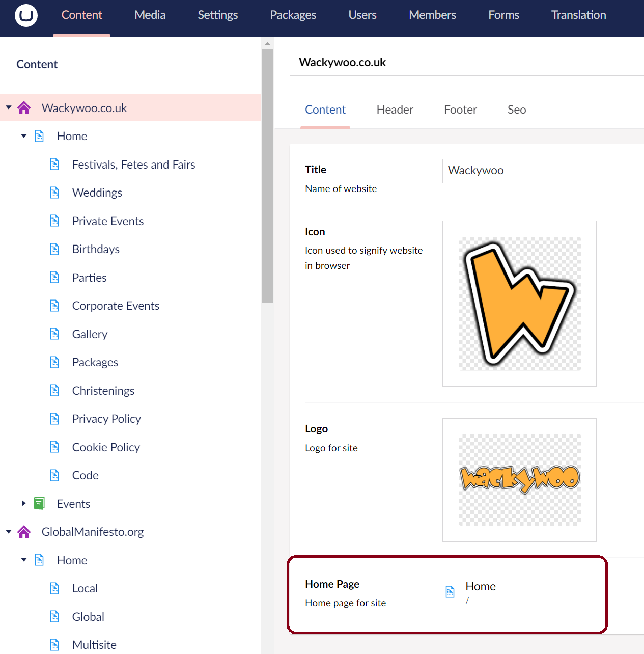Click the node name field Wackywoo.co.uk
644x654 pixels.
[x=467, y=63]
